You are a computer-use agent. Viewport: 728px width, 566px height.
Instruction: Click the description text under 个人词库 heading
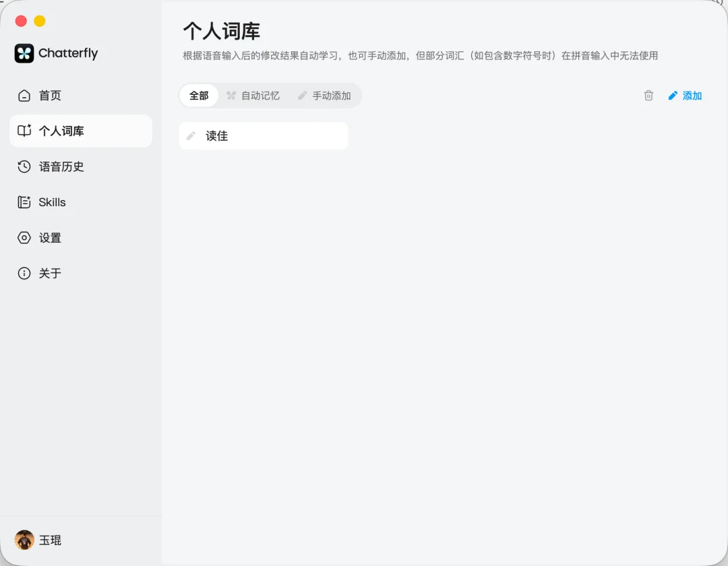tap(420, 56)
